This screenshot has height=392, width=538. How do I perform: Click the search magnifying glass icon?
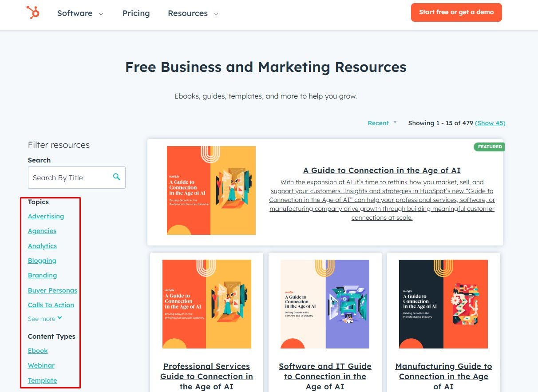[x=116, y=176]
